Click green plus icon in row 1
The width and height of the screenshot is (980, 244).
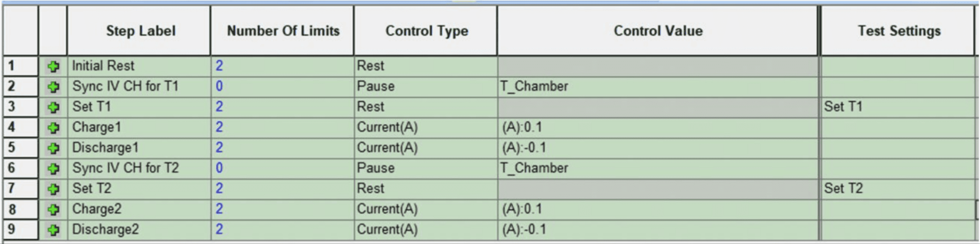53,67
